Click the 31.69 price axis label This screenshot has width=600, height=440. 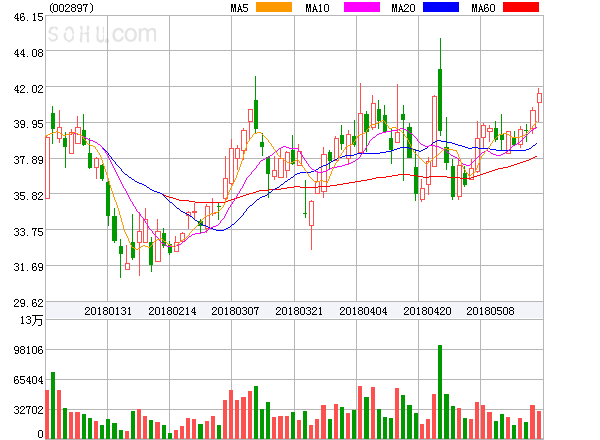click(28, 267)
